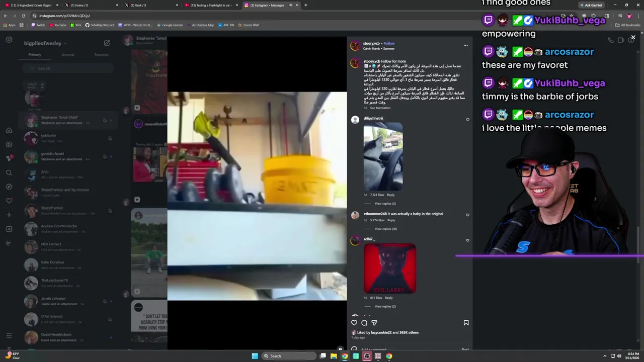Image resolution: width=644 pixels, height=362 pixels.
Task: Open Notifications heart icon in sidebar
Action: 9,201
